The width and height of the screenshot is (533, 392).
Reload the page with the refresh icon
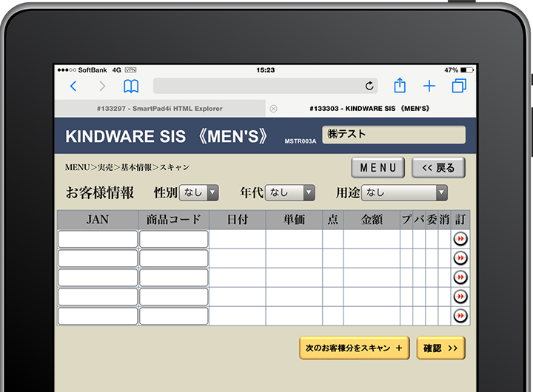coord(369,86)
